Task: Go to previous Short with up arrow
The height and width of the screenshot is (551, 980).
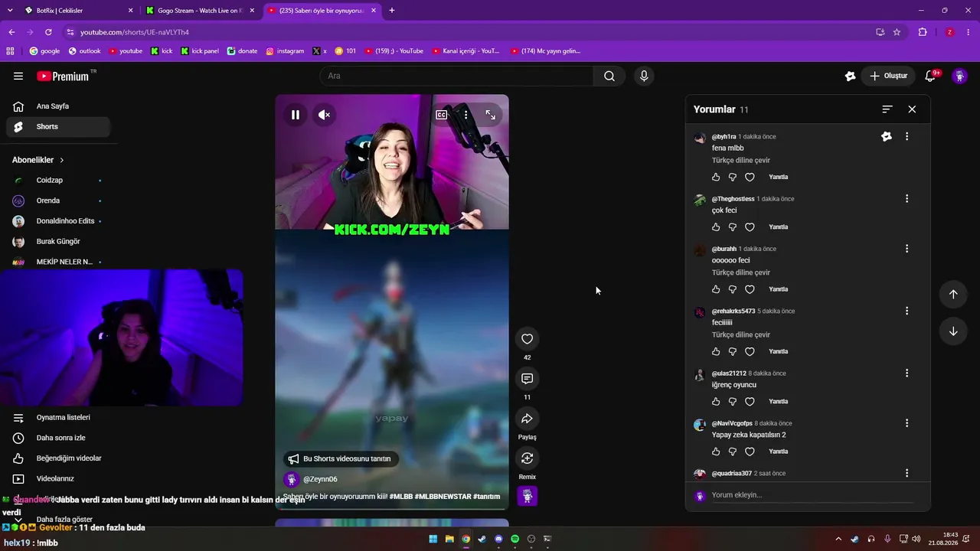Action: (953, 295)
